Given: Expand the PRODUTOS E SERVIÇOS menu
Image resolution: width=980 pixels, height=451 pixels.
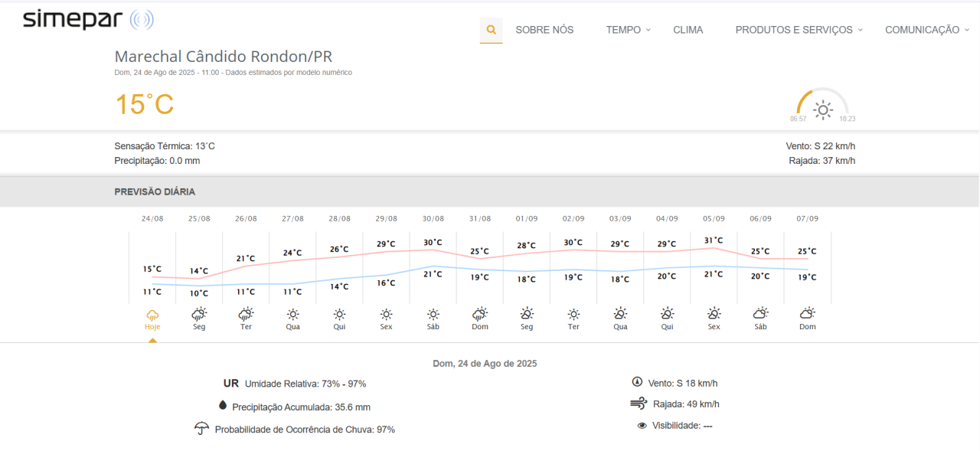Looking at the screenshot, I should pos(799,30).
